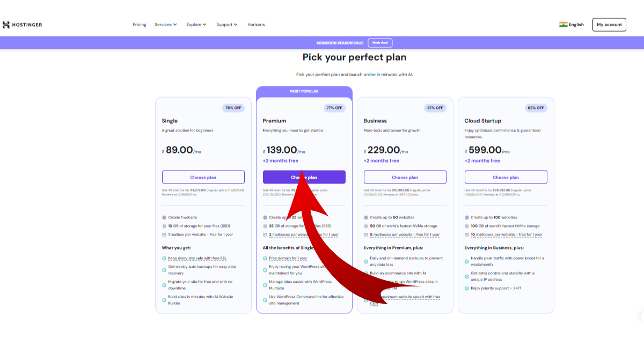Click 10 mailboxes per website feature link
Viewport: 644px width, 338px height.
click(506, 234)
